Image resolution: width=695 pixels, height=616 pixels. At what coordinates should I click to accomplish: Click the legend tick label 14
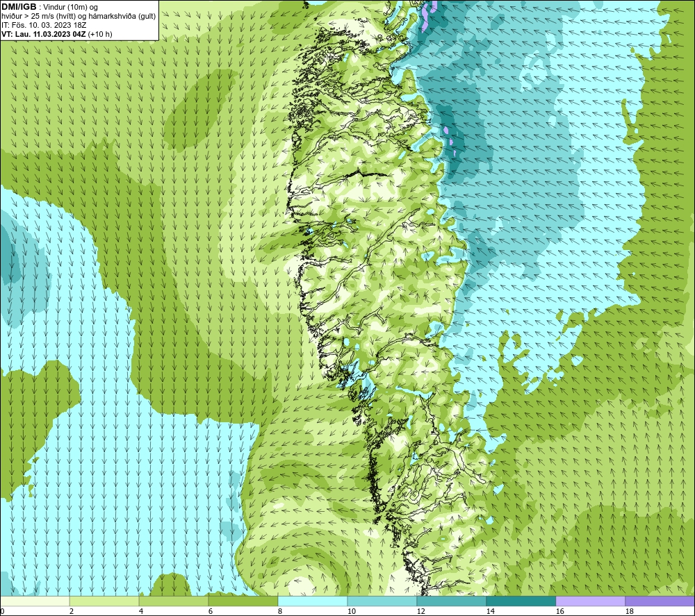[490, 612]
